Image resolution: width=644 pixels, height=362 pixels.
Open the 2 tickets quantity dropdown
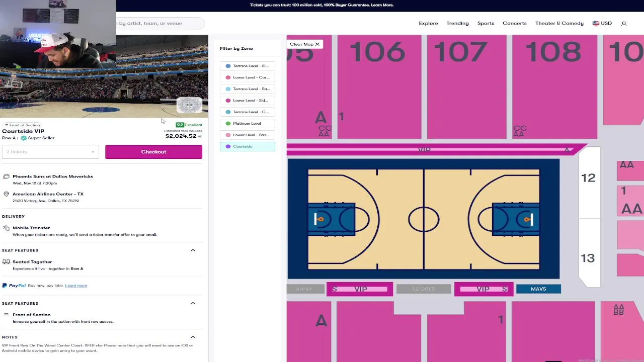tap(50, 152)
